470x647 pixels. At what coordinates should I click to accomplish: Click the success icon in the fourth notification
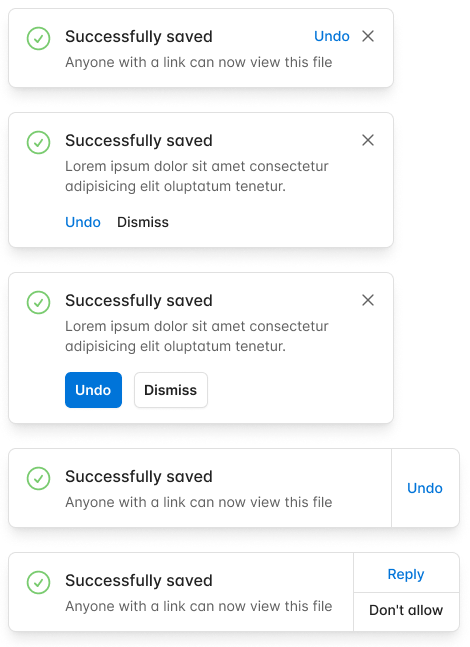tap(38, 478)
